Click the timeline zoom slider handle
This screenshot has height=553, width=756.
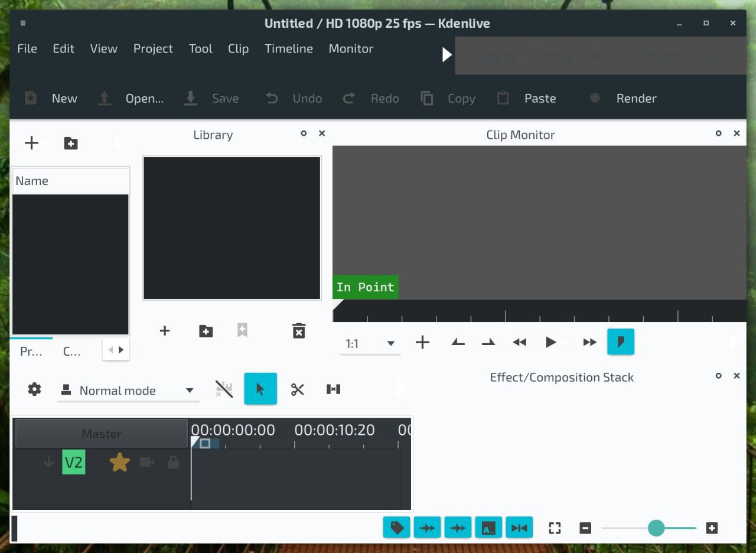[x=656, y=528]
